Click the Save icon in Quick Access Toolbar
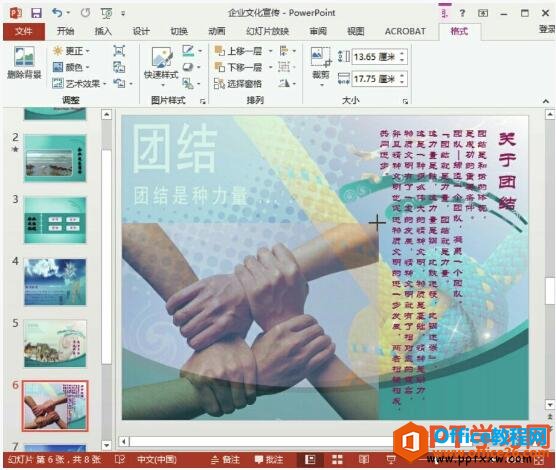Screen dimensions: 556x470 pyautogui.click(x=36, y=13)
